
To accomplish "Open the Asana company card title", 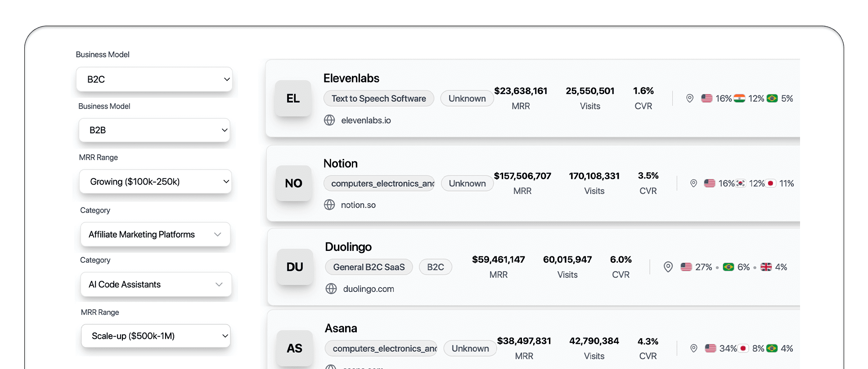I will click(x=341, y=328).
